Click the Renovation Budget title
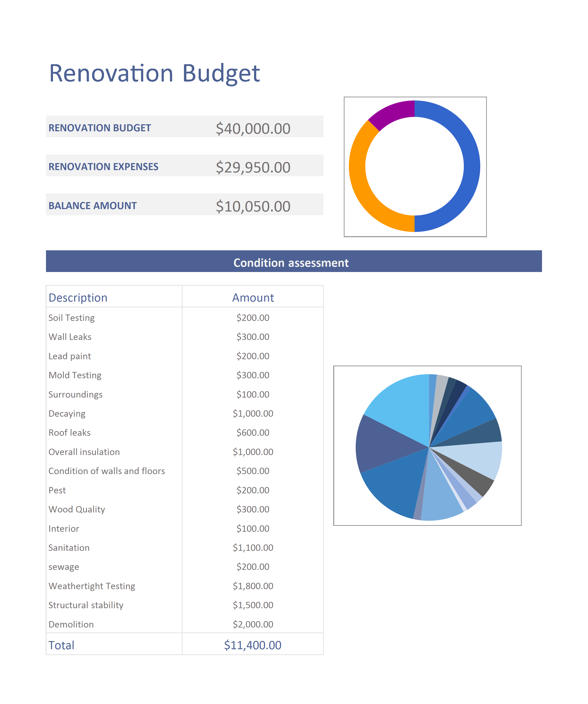 (154, 73)
